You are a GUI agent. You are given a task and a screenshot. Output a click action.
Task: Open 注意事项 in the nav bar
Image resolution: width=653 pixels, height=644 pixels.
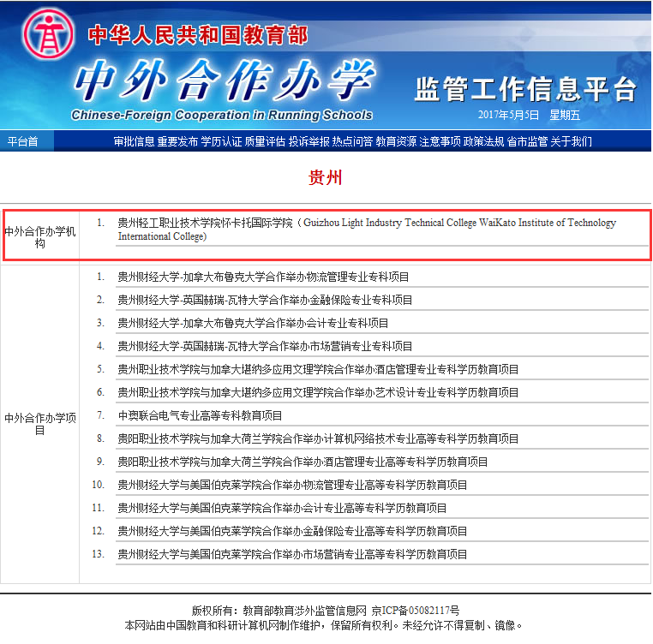click(x=440, y=142)
